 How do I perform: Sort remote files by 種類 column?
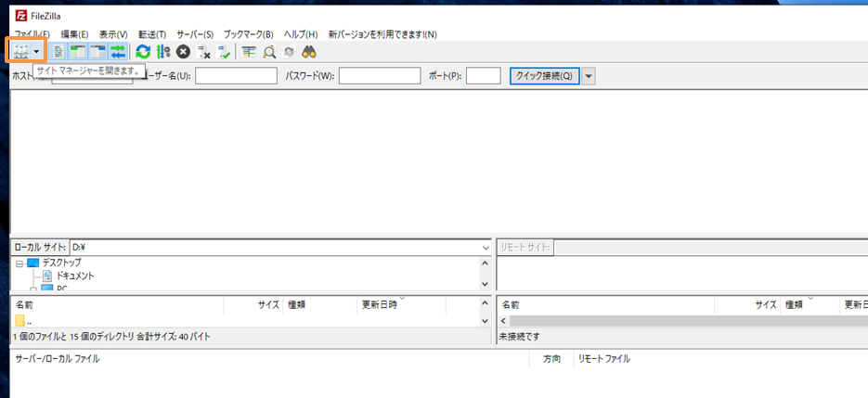click(x=810, y=305)
